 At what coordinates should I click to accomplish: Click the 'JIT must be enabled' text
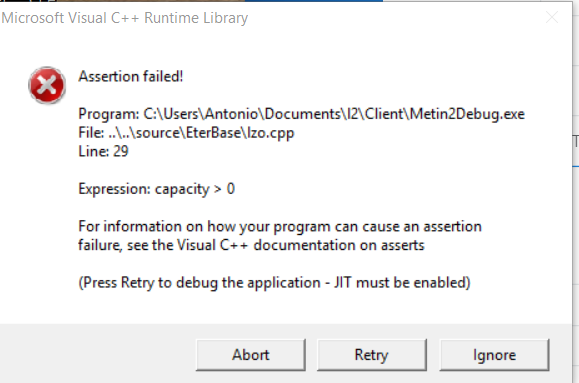402,283
